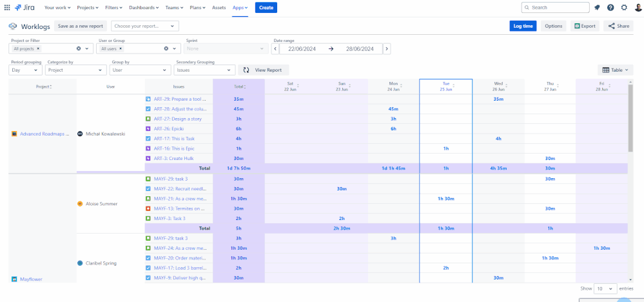Open the Jira app switcher grid
This screenshot has height=302, width=644.
pos(7,8)
